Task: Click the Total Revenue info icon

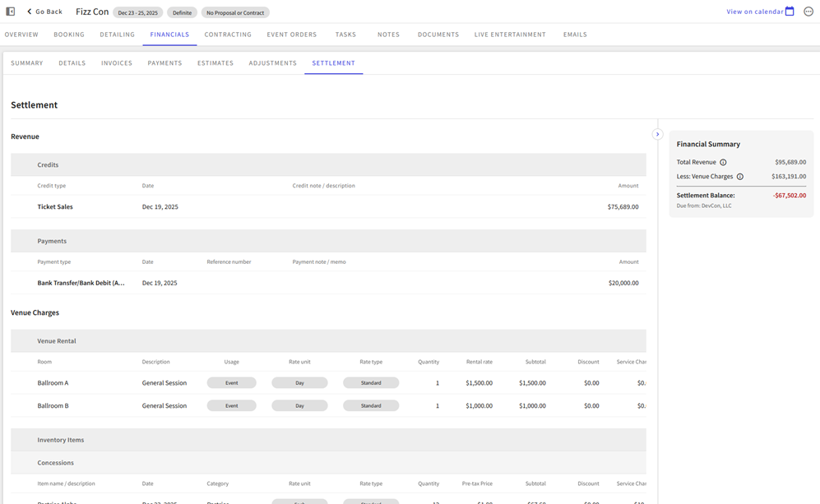Action: pyautogui.click(x=723, y=162)
